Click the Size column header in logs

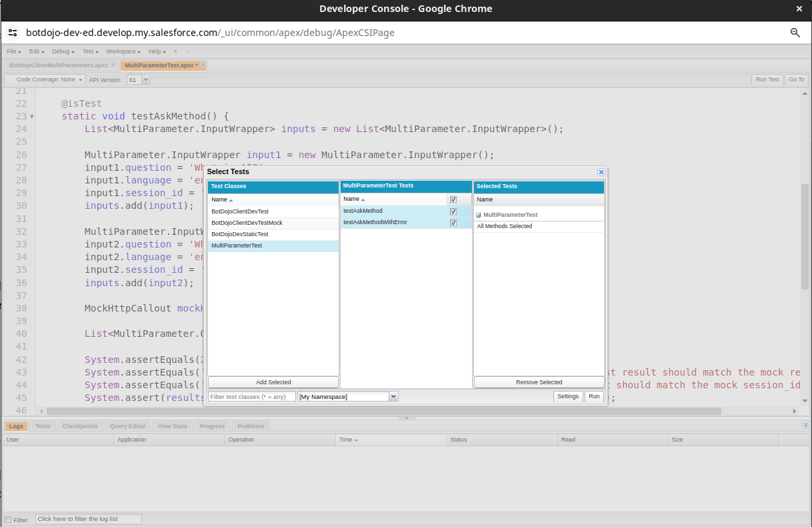[723, 440]
